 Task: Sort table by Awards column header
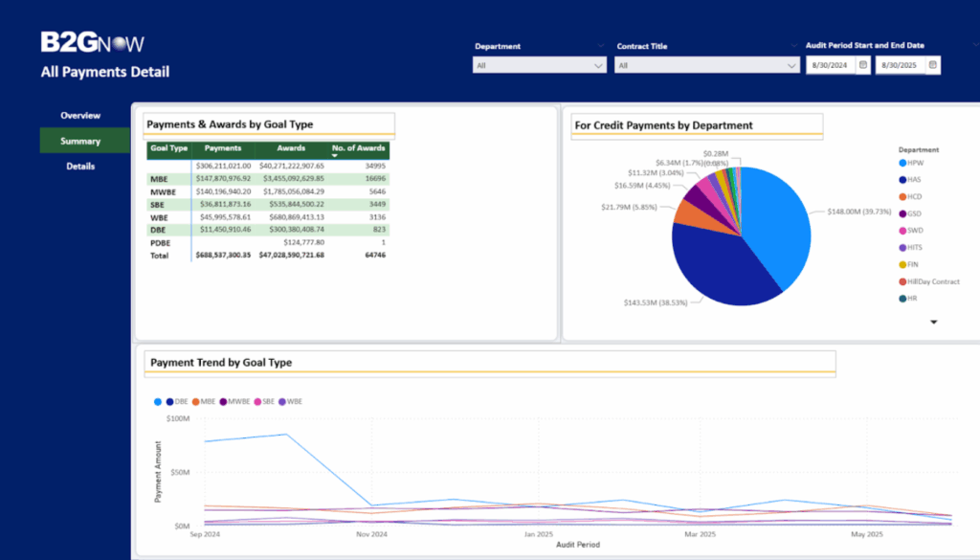click(291, 148)
